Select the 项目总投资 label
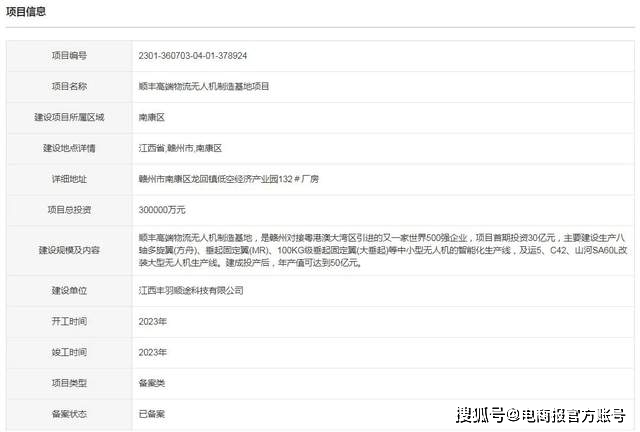 (69, 209)
